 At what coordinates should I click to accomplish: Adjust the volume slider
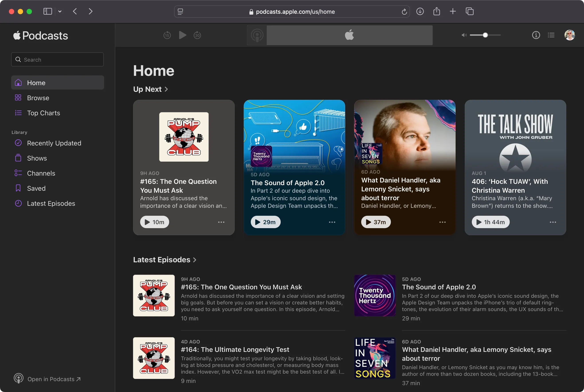coord(485,35)
